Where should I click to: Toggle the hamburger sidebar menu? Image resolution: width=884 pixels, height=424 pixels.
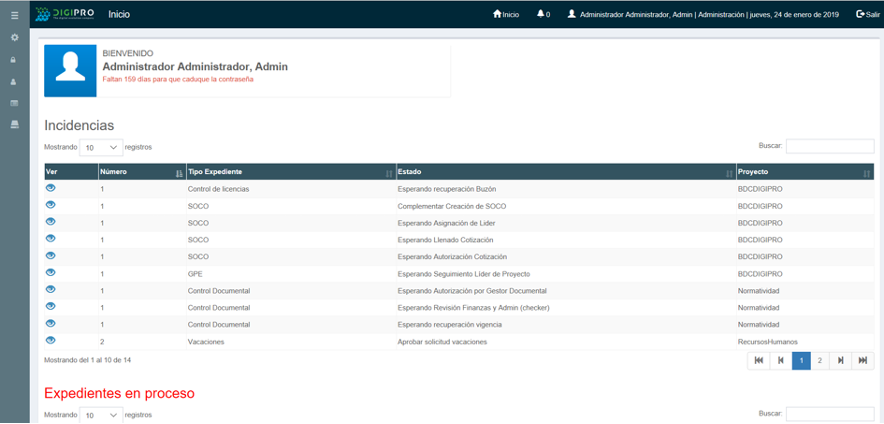point(14,15)
